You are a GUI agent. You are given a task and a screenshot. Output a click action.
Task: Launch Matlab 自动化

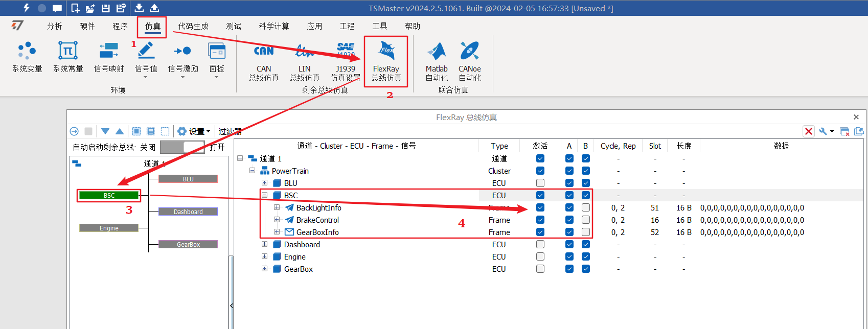click(437, 61)
